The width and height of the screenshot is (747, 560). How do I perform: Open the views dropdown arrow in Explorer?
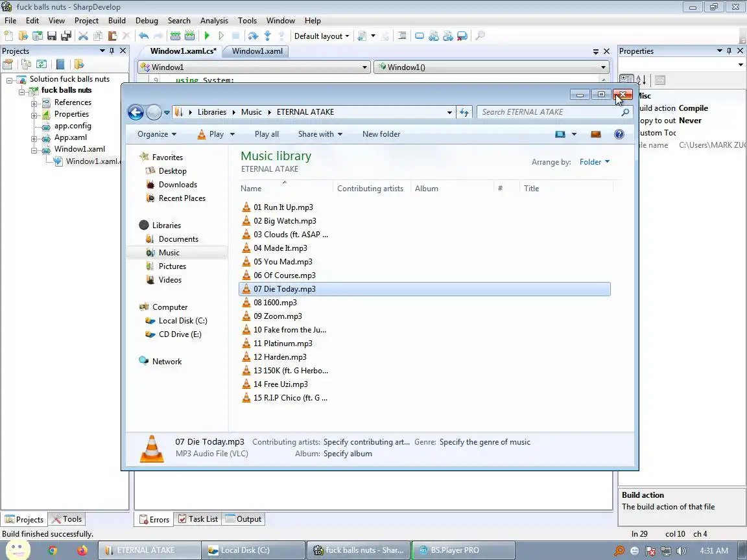[x=574, y=134]
